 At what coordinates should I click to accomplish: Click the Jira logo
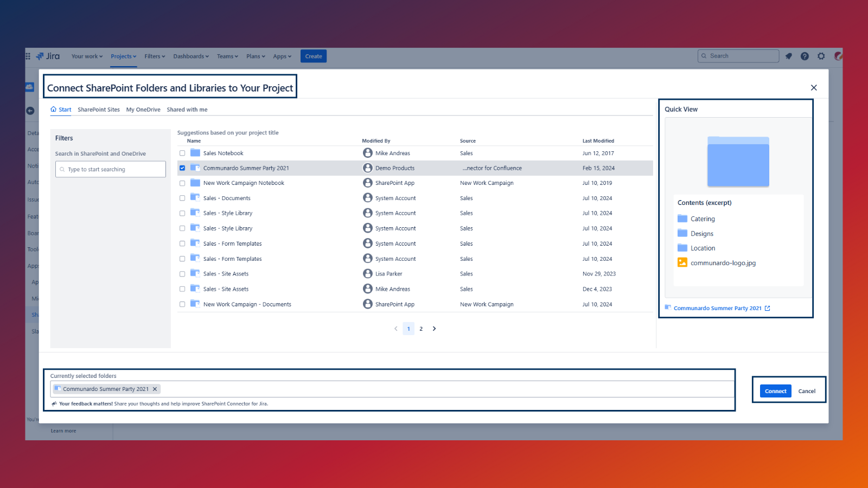point(48,56)
